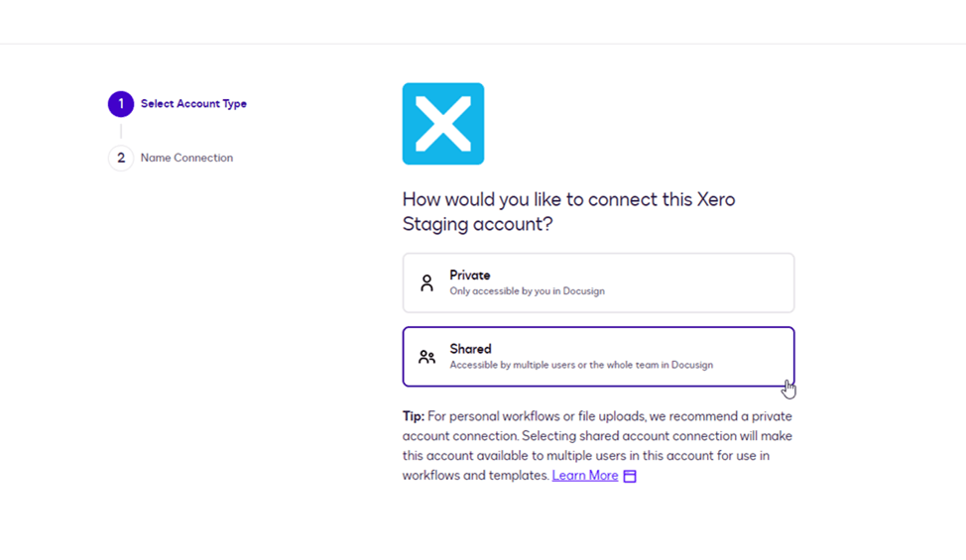Click the connector line between steps
This screenshot has width=966, height=560.
click(x=121, y=131)
